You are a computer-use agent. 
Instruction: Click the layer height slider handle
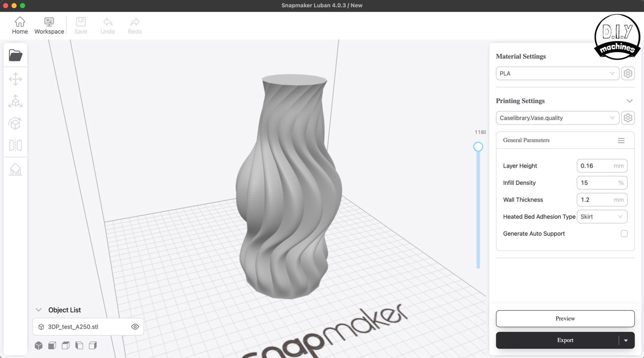[x=478, y=147]
